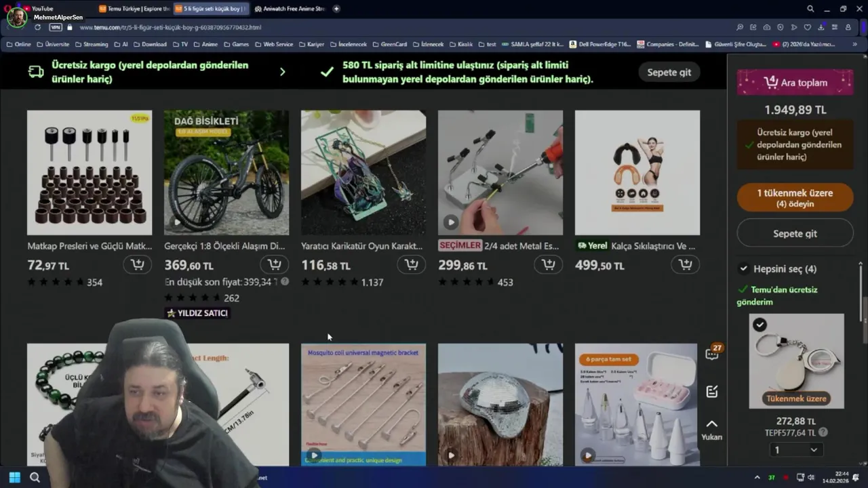The width and height of the screenshot is (868, 488).
Task: Click the info icon next to 399,34 price
Action: [285, 282]
